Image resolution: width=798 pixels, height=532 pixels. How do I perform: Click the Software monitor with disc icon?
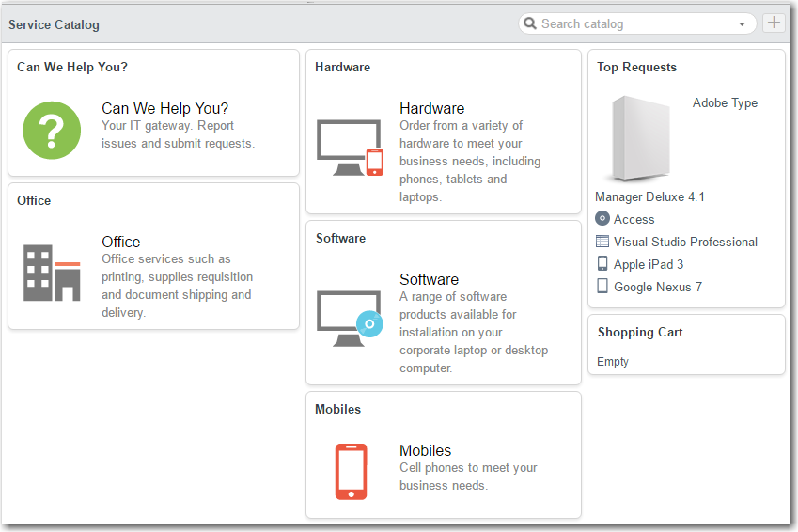click(350, 319)
